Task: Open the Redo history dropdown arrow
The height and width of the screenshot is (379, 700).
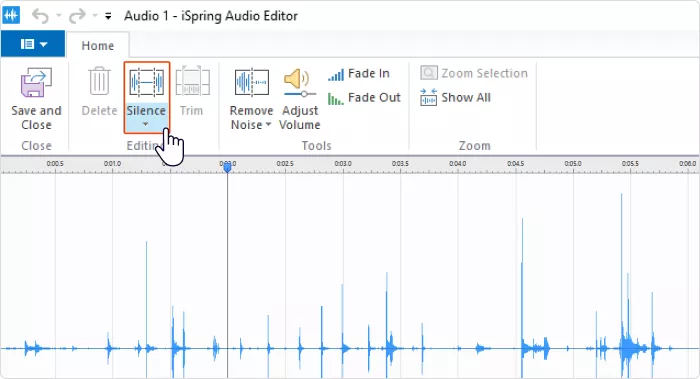Action: click(x=95, y=16)
